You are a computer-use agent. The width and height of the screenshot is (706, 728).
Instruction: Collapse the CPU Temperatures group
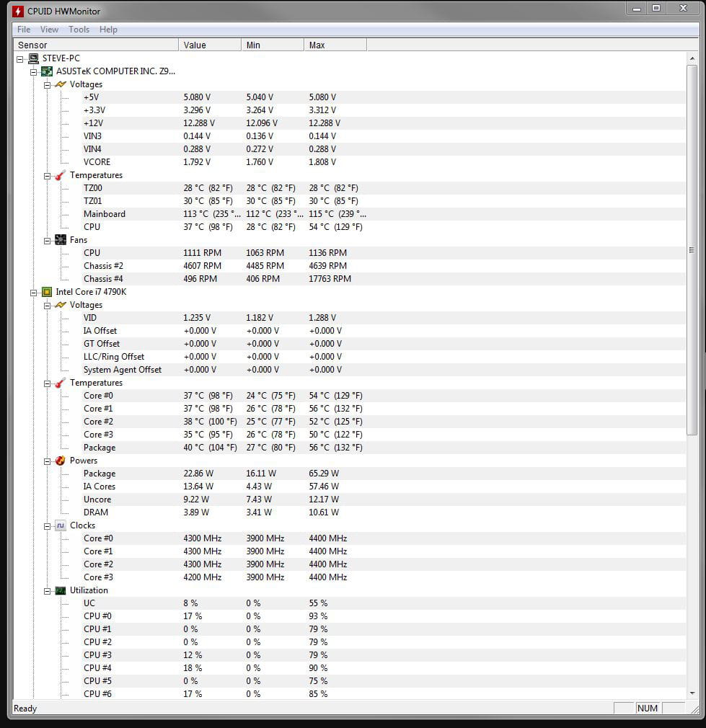[47, 383]
